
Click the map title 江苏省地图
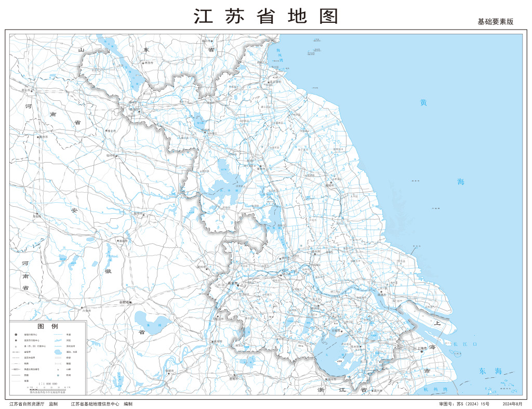click(266, 16)
